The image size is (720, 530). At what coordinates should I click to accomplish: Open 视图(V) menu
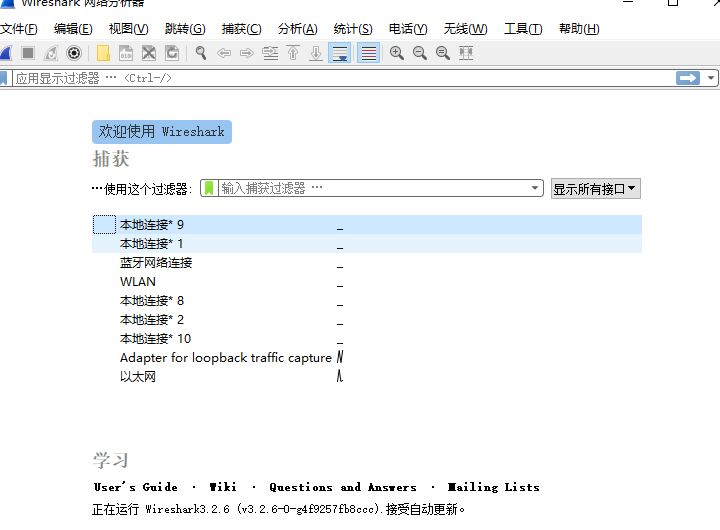(129, 29)
